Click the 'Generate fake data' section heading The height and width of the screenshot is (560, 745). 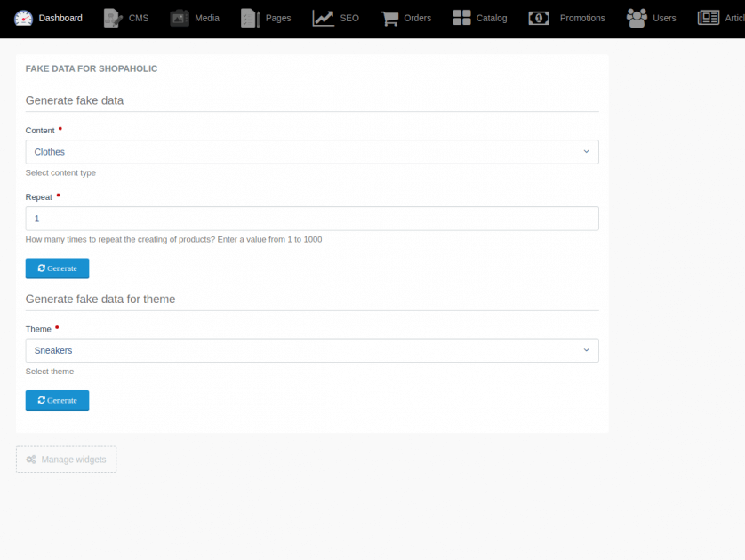pos(75,100)
